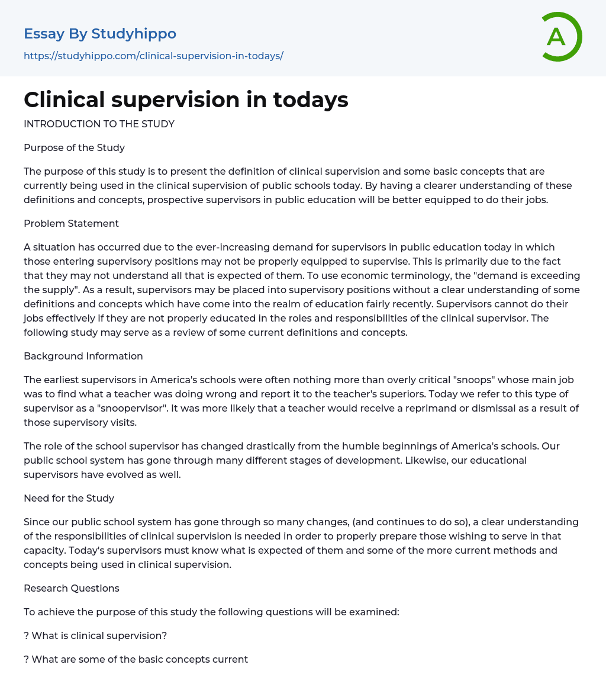Viewport: 606px width, 700px height.
Task: Click the line "To achieve the purpose of this study"
Action: coord(211,612)
